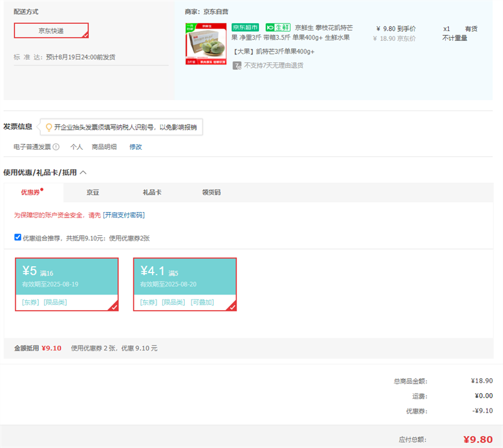Select the 领货码 tab
503x448 pixels.
[211, 193]
